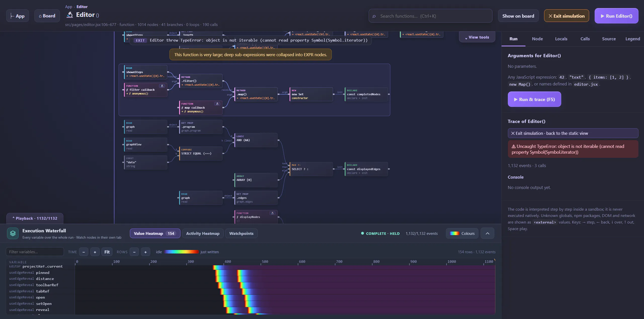Expand the View tools dropdown
Image resolution: width=644 pixels, height=319 pixels.
click(477, 37)
